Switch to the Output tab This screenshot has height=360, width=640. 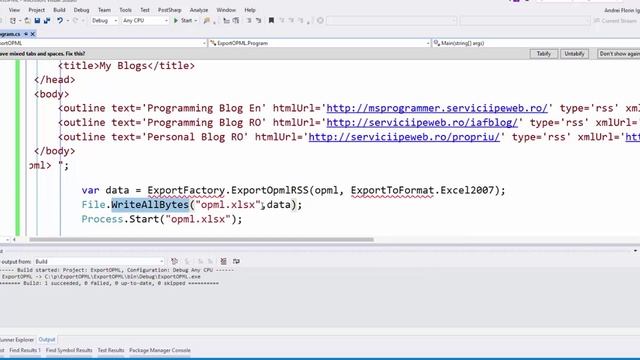47,340
